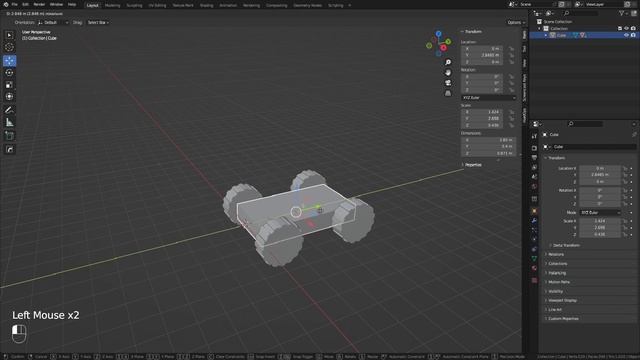The width and height of the screenshot is (640, 360).
Task: Open the Render menu
Action: (x=39, y=4)
